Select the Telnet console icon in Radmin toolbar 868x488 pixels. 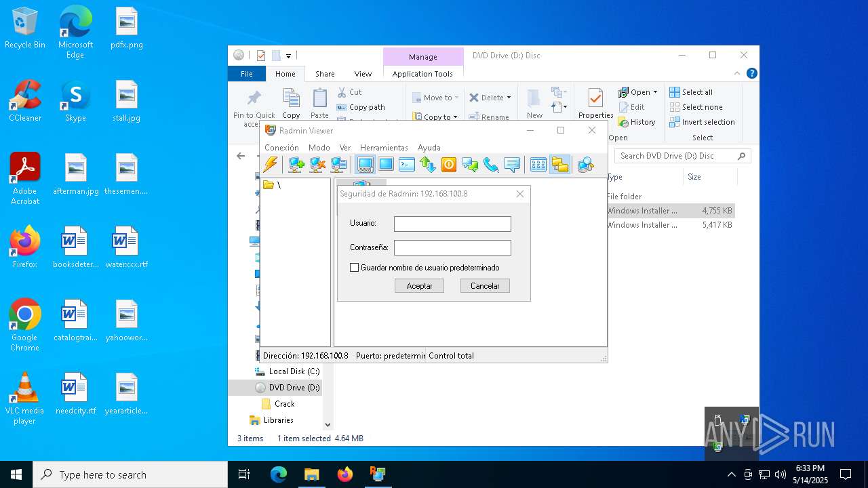coord(407,165)
